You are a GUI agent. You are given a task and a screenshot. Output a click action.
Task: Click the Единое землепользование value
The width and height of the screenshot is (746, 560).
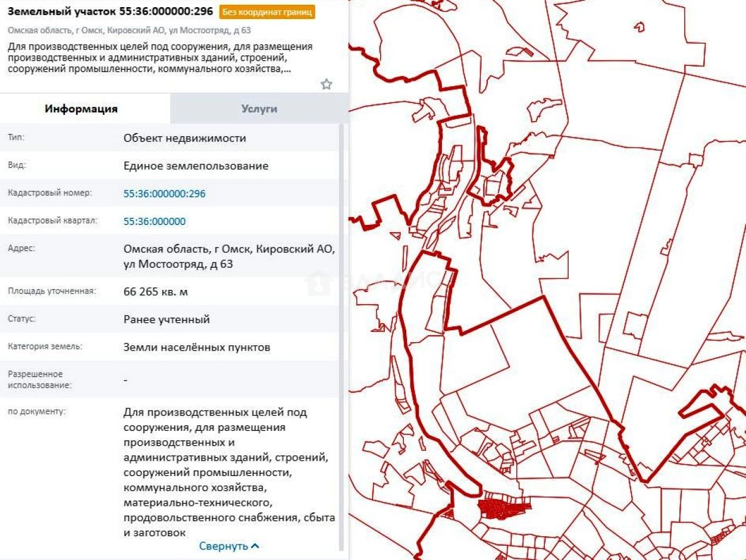196,166
